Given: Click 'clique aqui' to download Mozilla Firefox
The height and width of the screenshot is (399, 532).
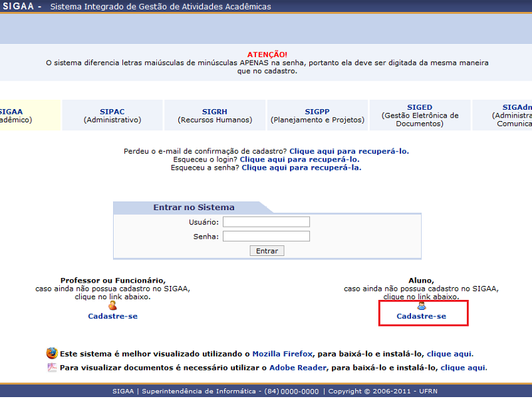Looking at the screenshot, I should pyautogui.click(x=450, y=354).
